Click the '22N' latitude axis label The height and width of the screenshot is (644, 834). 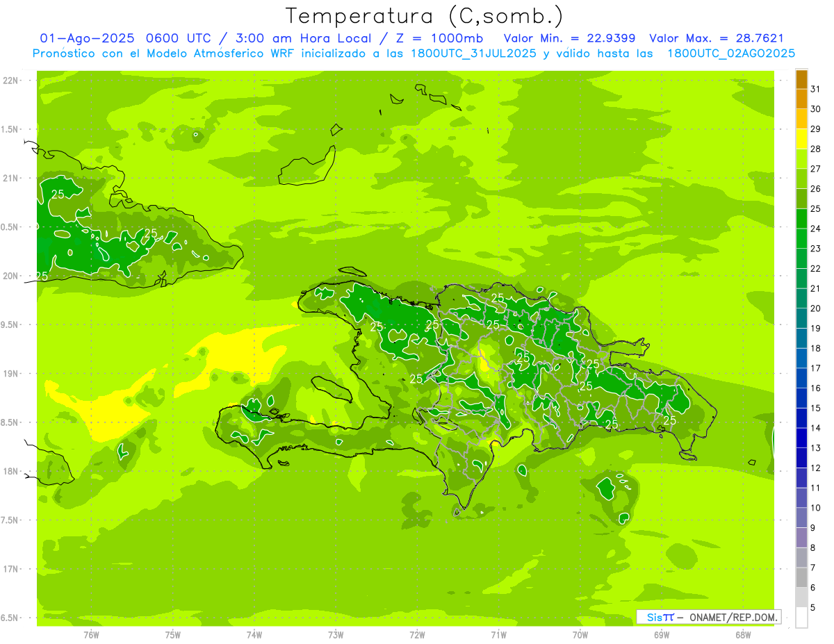[x=10, y=81]
